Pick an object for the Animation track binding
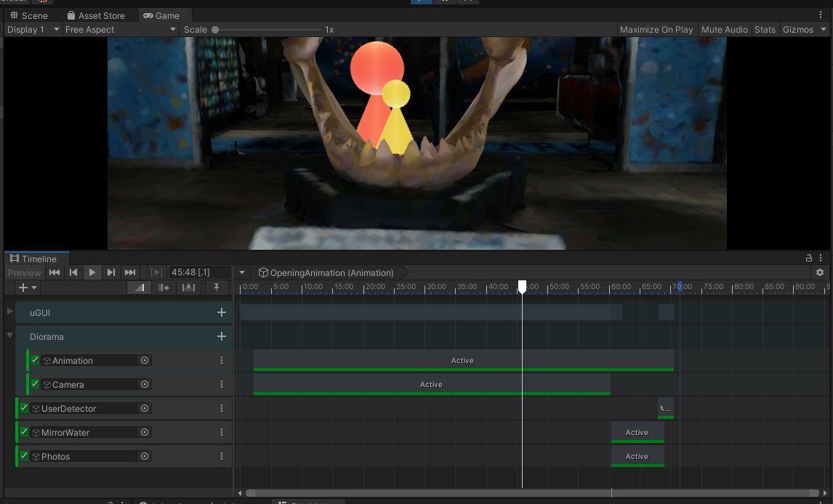 coord(145,360)
